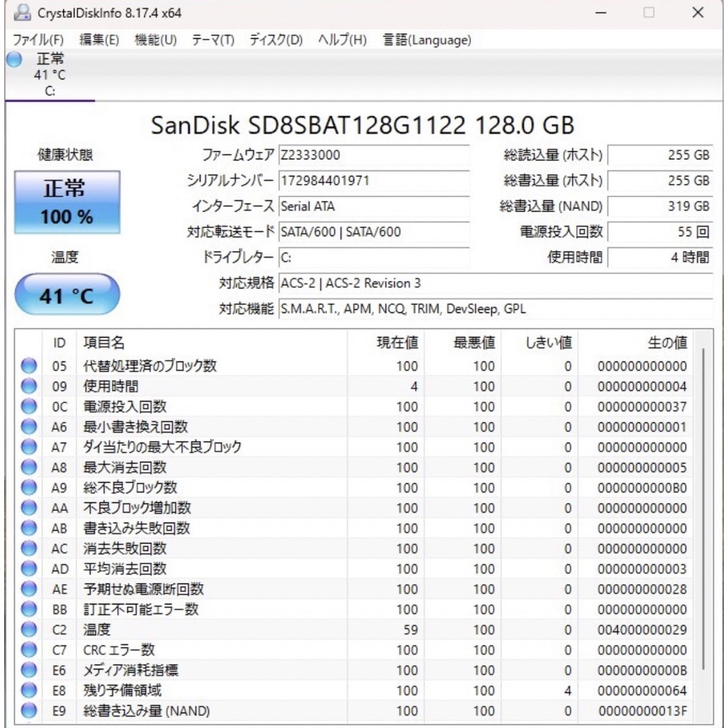Viewport: 728px width, 728px height.
Task: Click status orb for ID E9 row
Action: (x=29, y=711)
